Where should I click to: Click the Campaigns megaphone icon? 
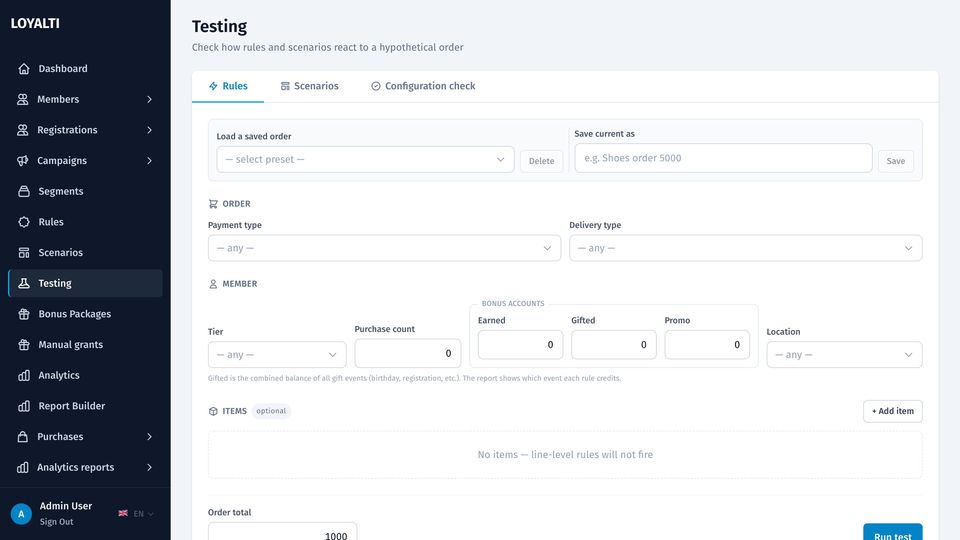(23, 160)
